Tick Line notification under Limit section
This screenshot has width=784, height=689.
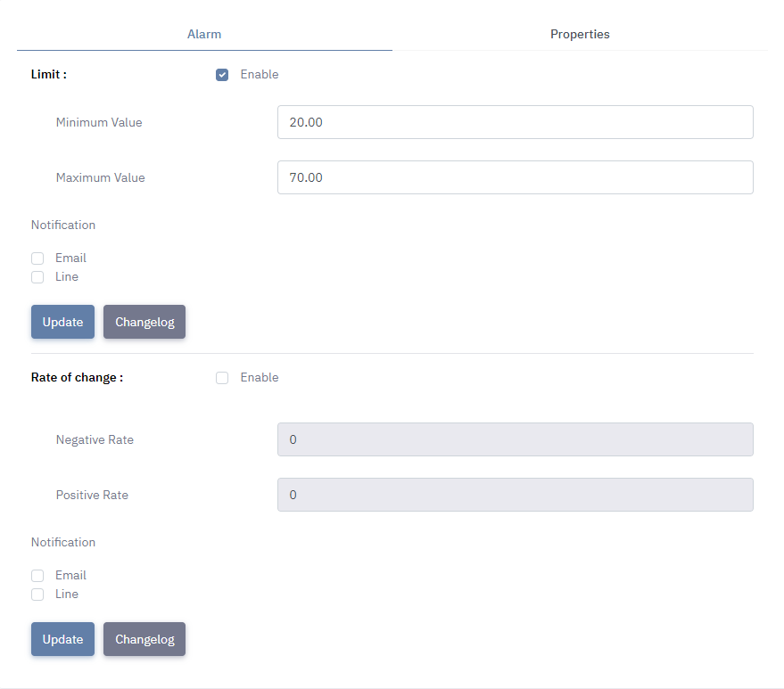pos(37,277)
